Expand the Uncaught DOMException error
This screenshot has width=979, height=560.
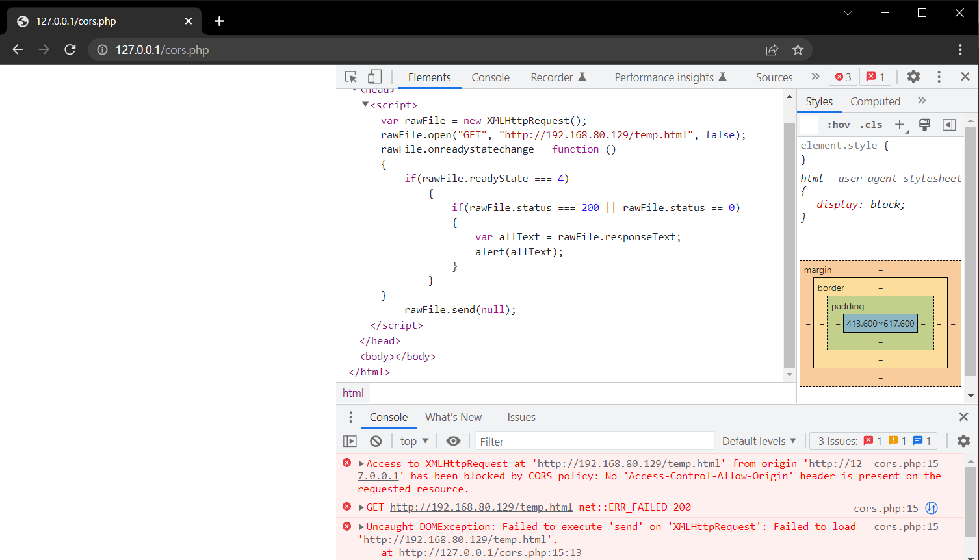pos(361,526)
